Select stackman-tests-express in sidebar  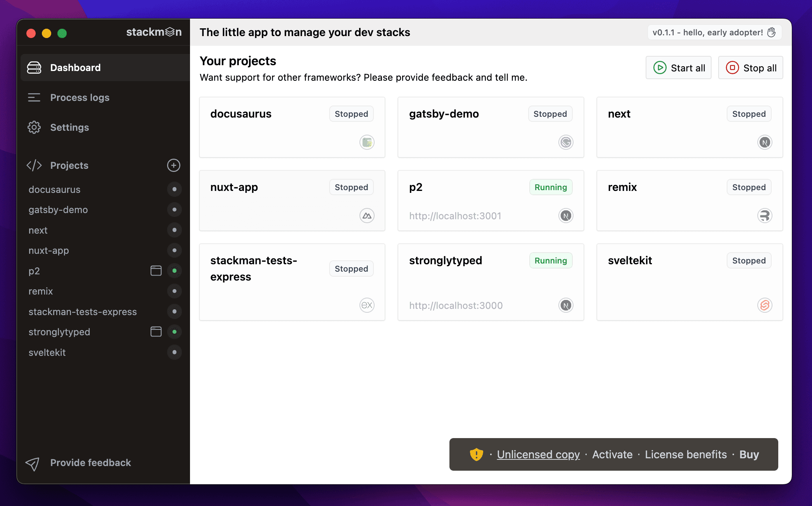point(83,312)
